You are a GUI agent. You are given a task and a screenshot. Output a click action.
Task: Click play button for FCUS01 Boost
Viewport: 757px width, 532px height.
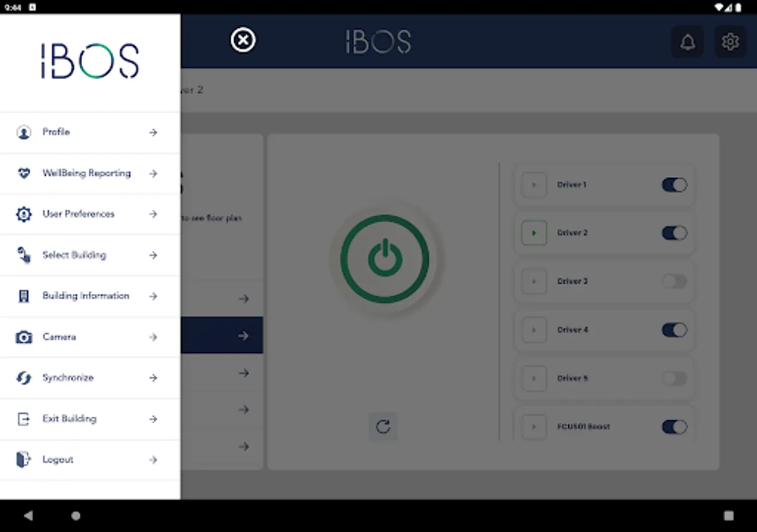coord(534,427)
